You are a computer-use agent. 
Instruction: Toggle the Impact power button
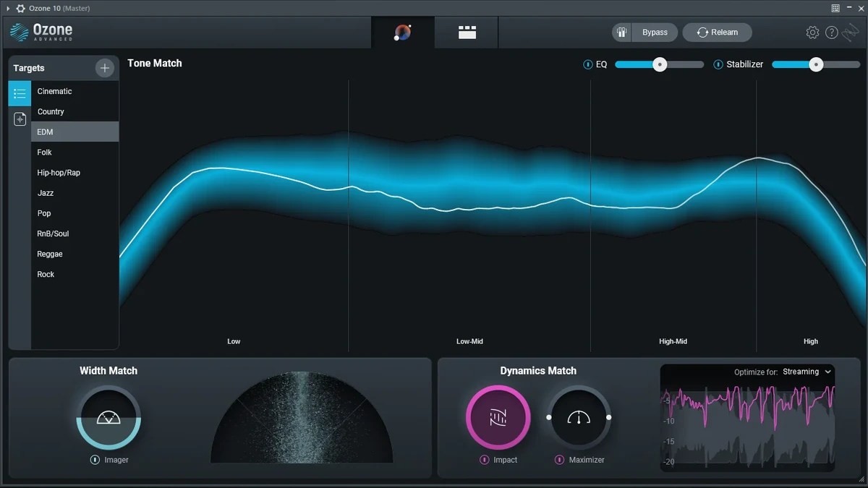485,460
